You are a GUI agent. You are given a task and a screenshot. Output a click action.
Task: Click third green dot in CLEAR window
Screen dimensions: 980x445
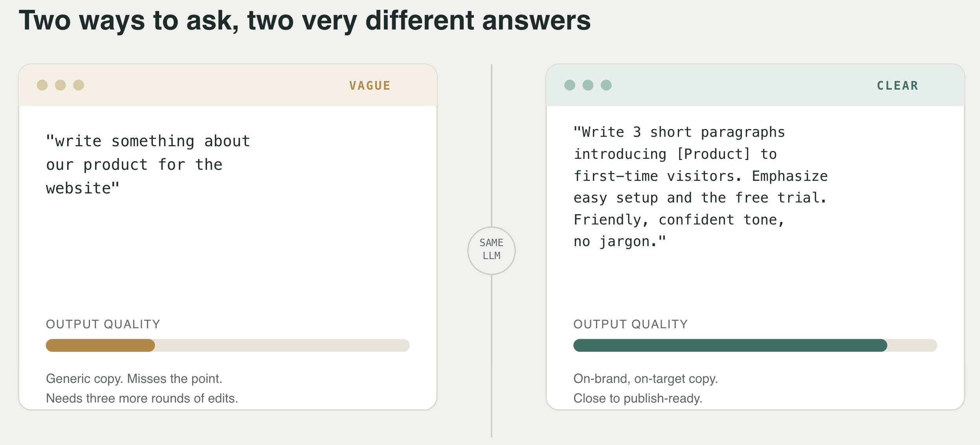click(606, 85)
